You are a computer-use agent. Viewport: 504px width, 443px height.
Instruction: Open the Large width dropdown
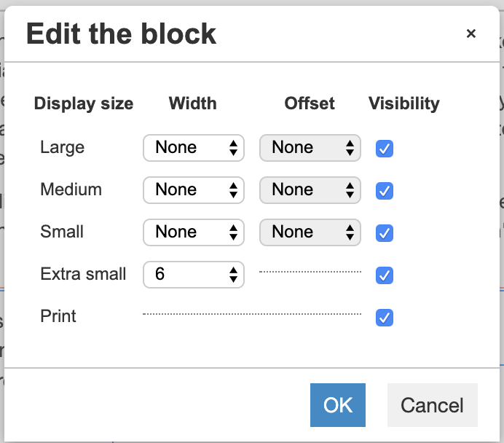194,148
